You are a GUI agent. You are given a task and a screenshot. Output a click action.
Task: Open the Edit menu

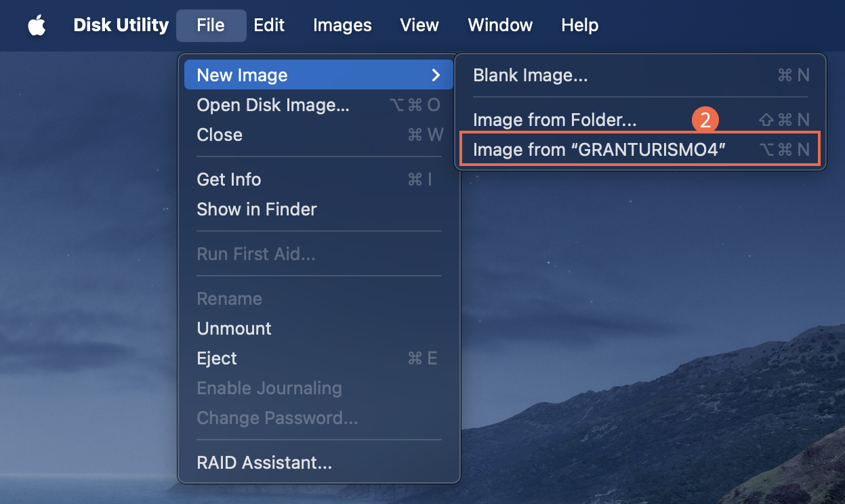click(x=269, y=25)
